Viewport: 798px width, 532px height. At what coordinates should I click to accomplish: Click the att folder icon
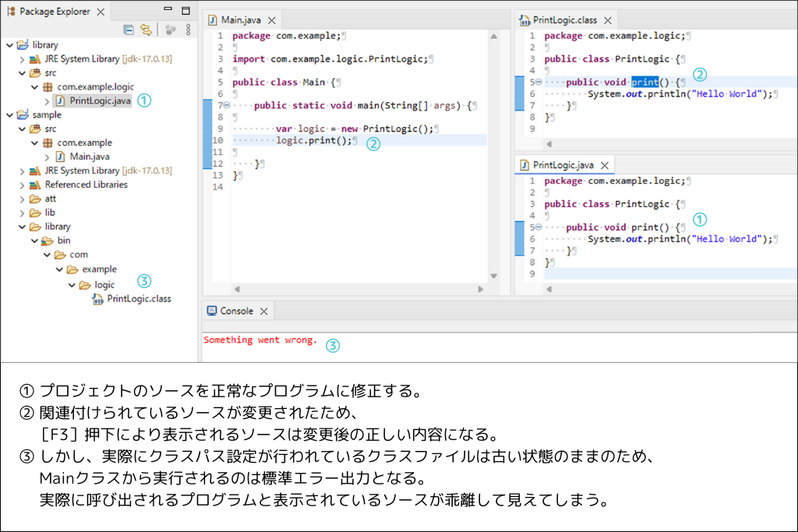[35, 199]
